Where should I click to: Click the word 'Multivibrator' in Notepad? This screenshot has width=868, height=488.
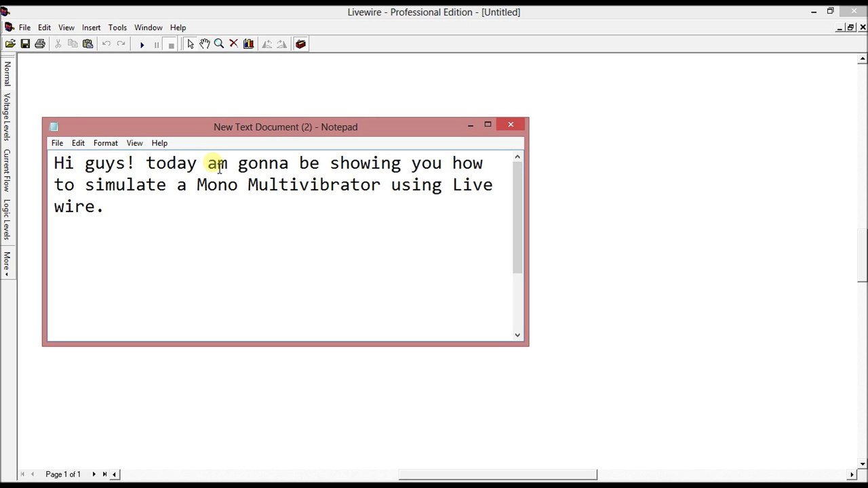(x=314, y=184)
